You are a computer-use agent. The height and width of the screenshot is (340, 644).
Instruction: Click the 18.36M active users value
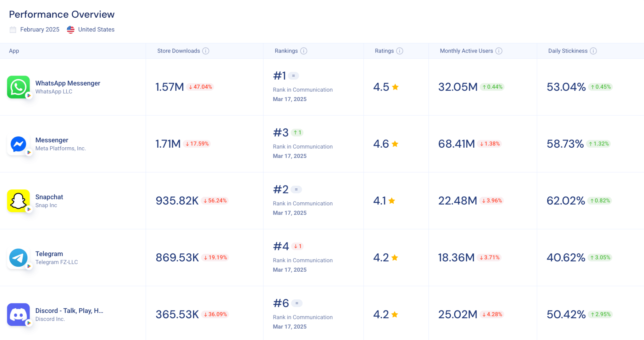[x=456, y=258]
